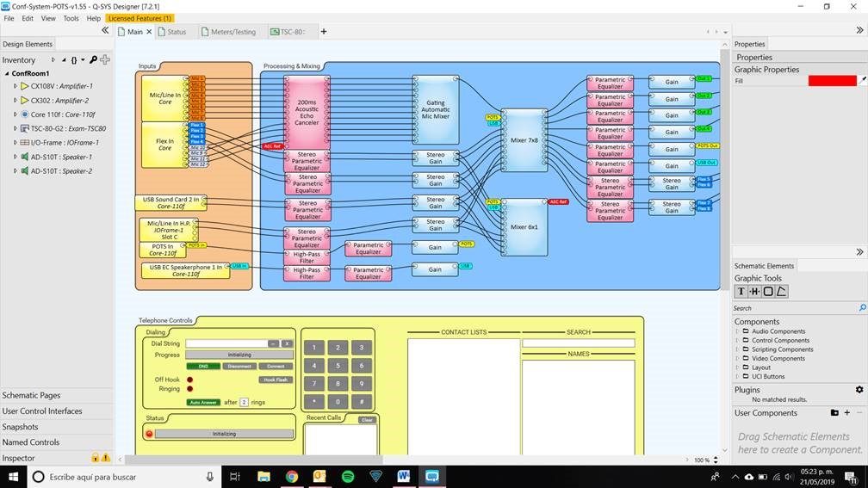868x488 pixels.
Task: Click the add inventory plus icon
Action: coord(105,60)
